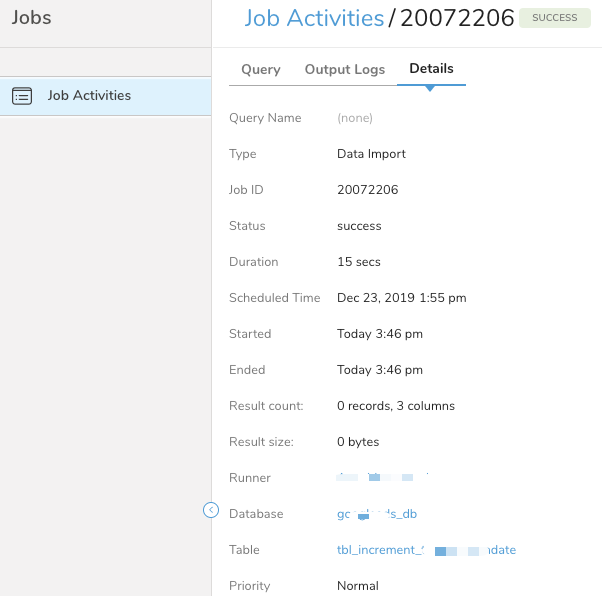Viewport: 602px width, 596px height.
Task: Select Job Activities text in sidebar
Action: coord(89,96)
